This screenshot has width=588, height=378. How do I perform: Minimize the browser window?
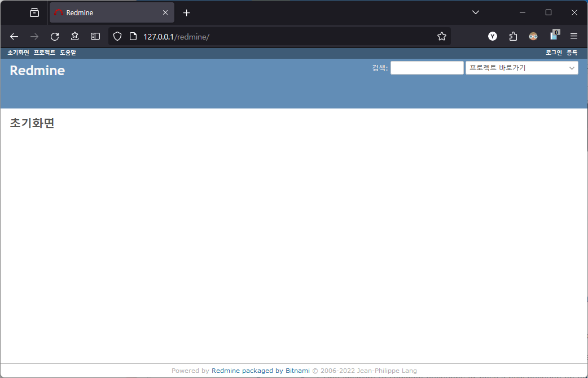coord(523,12)
